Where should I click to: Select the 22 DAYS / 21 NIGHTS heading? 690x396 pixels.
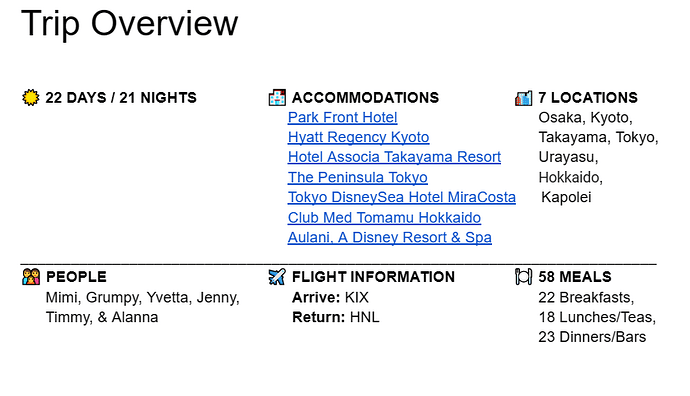(121, 98)
